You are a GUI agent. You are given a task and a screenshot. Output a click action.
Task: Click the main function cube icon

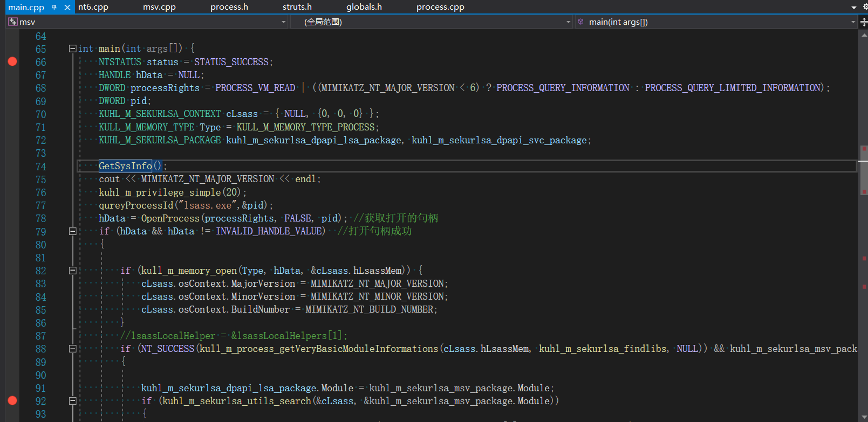(x=580, y=22)
